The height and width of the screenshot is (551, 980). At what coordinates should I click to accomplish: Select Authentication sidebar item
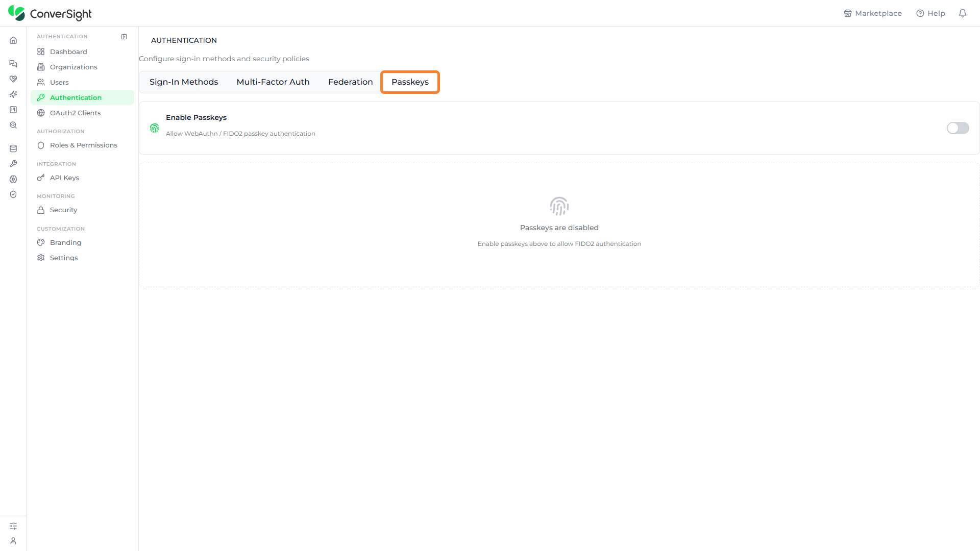82,97
